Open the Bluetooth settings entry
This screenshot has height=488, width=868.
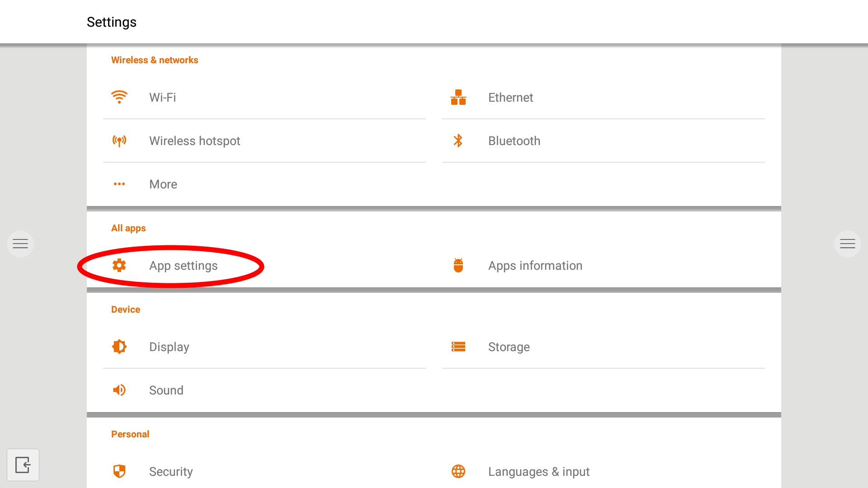coord(514,141)
